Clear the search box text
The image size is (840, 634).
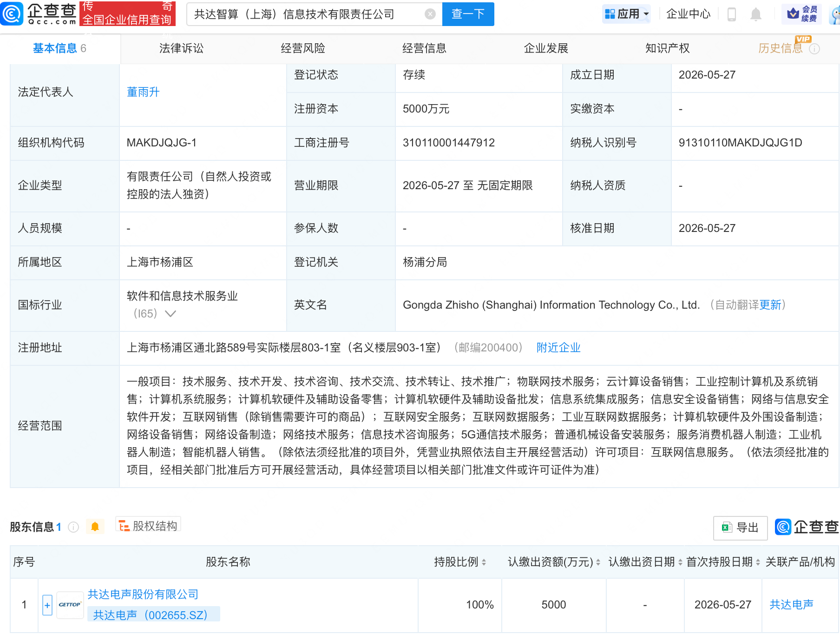[430, 14]
